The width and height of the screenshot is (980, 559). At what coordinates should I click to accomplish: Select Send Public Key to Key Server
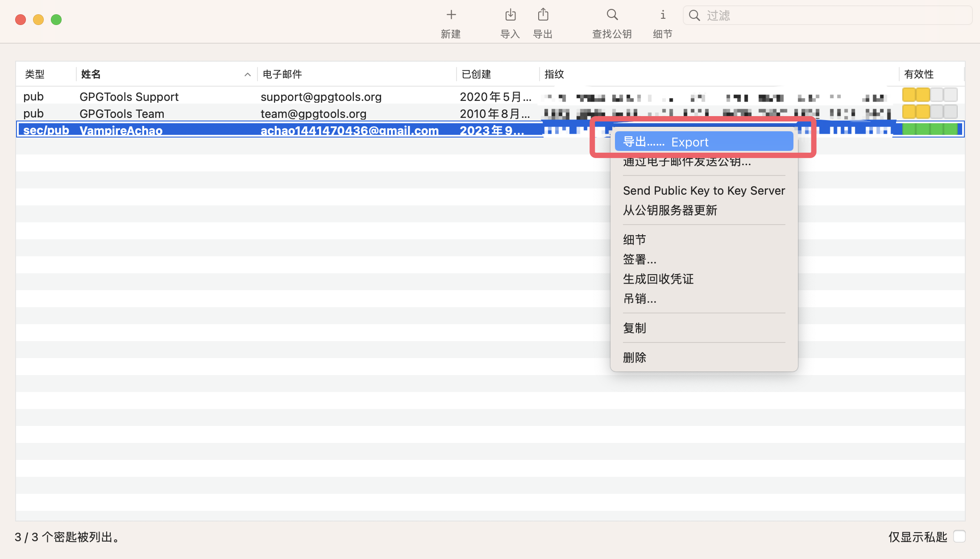703,191
